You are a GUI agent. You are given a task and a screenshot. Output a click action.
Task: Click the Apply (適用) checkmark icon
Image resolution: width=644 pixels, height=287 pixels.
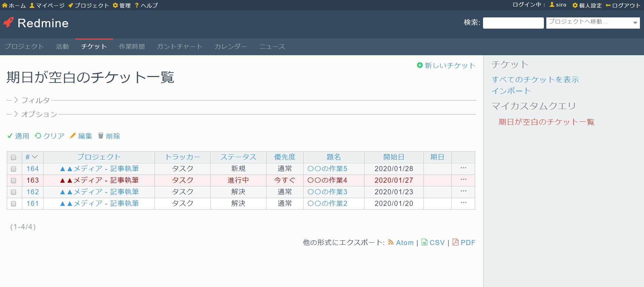pos(10,136)
